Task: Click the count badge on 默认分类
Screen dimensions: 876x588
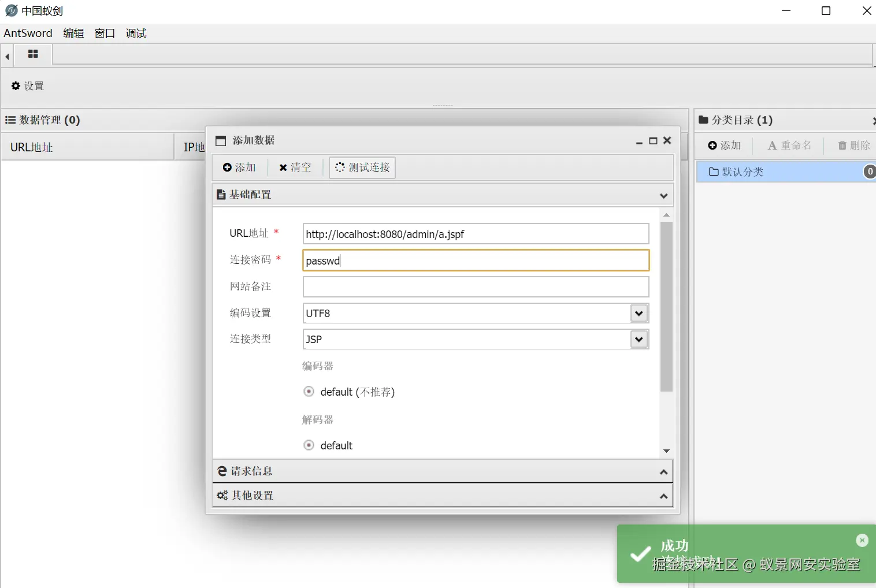Action: [870, 172]
